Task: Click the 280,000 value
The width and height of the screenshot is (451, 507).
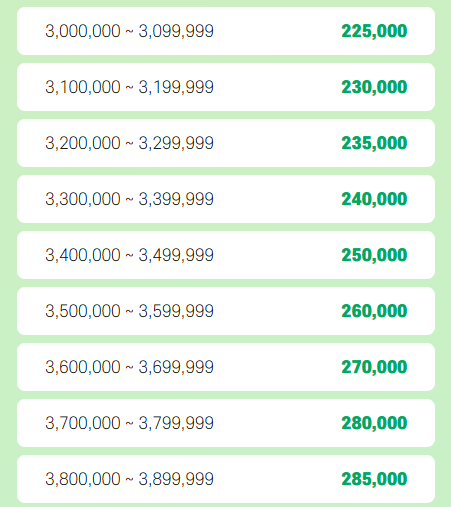Action: [374, 423]
